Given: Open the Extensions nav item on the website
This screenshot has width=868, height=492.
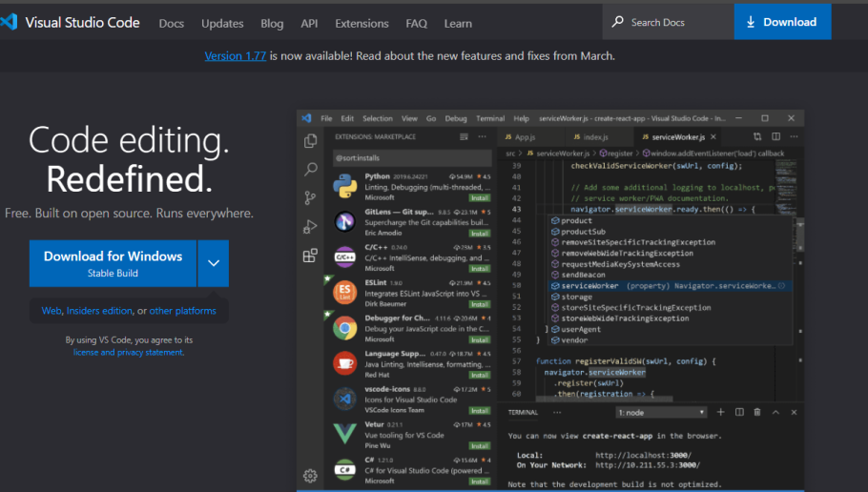Looking at the screenshot, I should point(362,23).
